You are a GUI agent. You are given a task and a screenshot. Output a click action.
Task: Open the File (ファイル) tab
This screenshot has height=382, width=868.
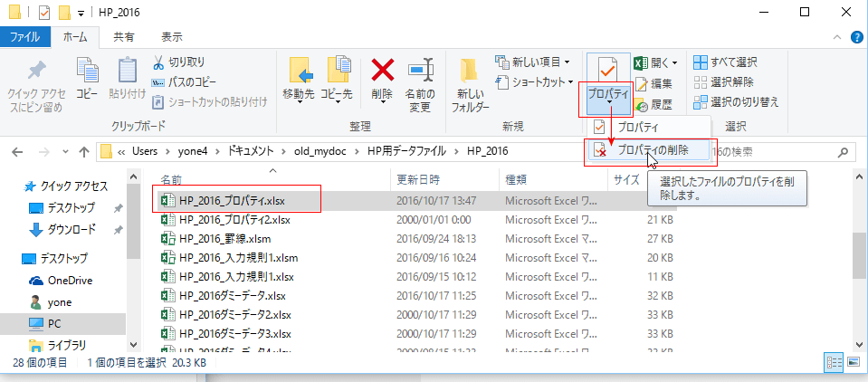point(25,37)
